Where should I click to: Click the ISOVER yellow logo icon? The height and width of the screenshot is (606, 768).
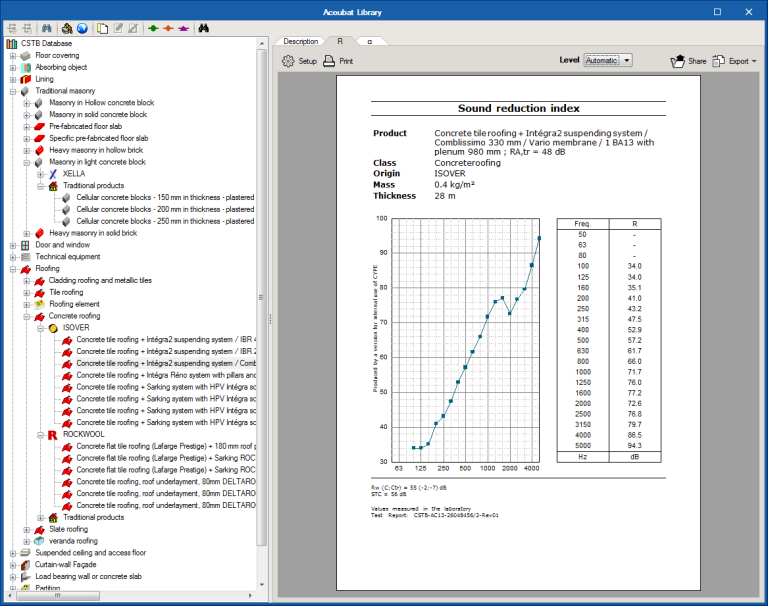[54, 327]
